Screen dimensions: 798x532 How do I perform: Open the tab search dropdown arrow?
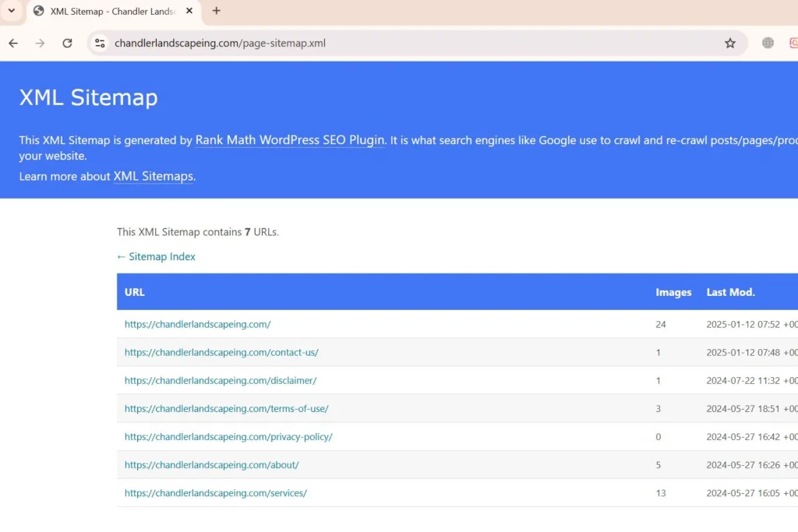[x=10, y=12]
